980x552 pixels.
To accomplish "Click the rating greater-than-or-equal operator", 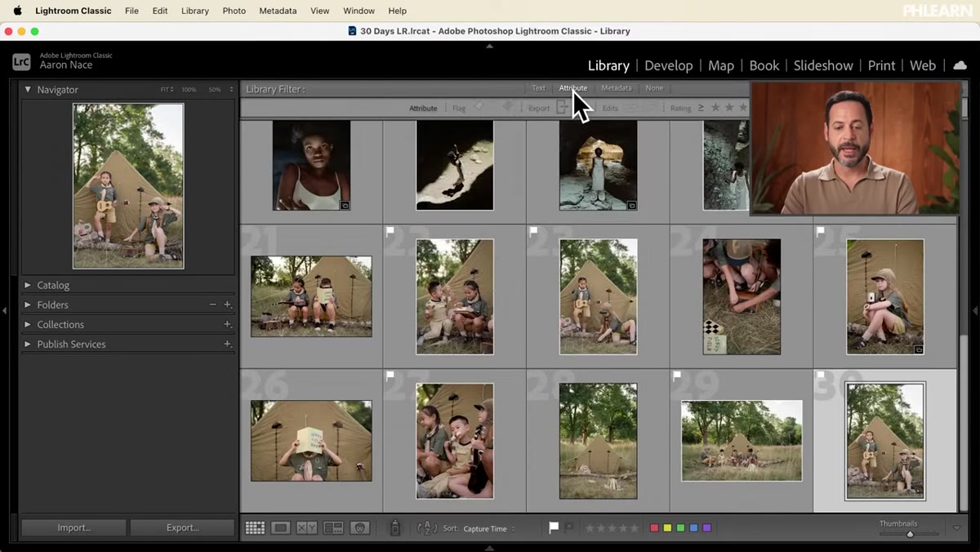I will coord(701,108).
